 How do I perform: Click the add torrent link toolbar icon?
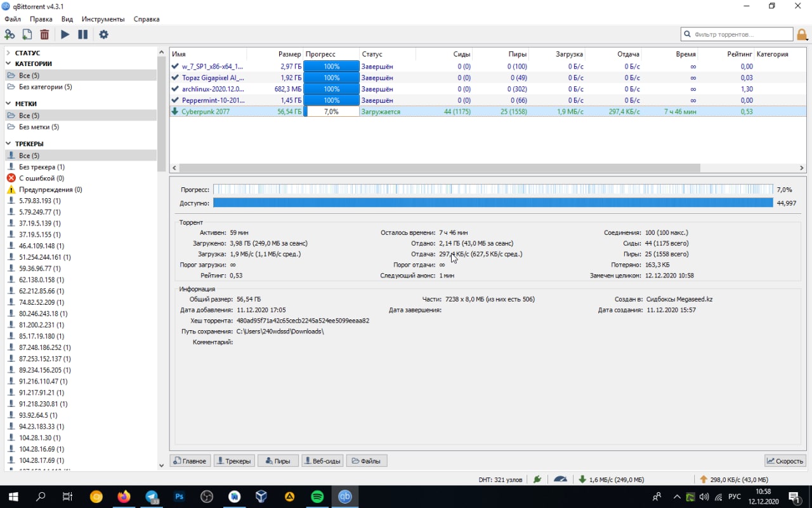coord(10,35)
